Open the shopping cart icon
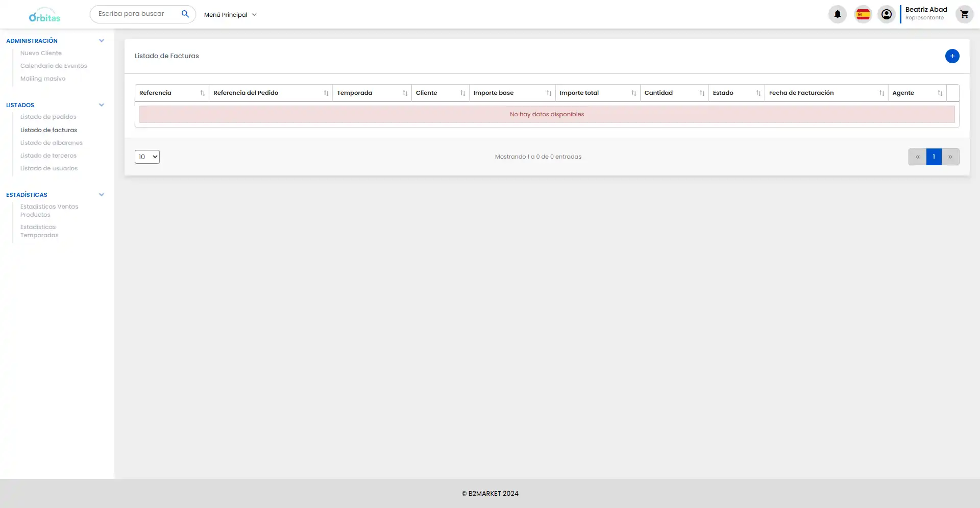 pyautogui.click(x=964, y=14)
